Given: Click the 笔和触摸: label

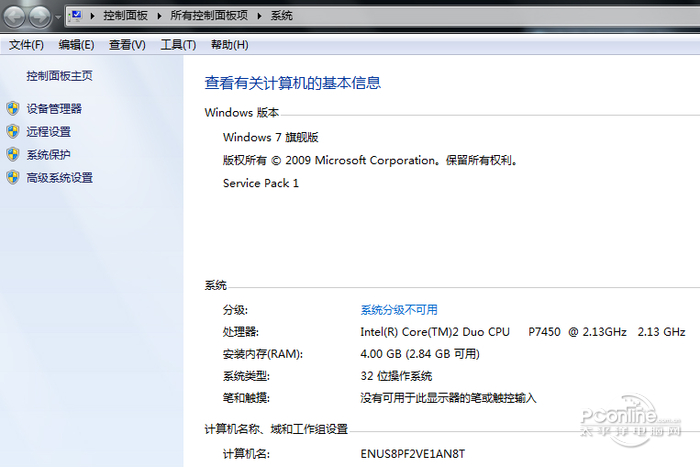Looking at the screenshot, I should (x=246, y=398).
